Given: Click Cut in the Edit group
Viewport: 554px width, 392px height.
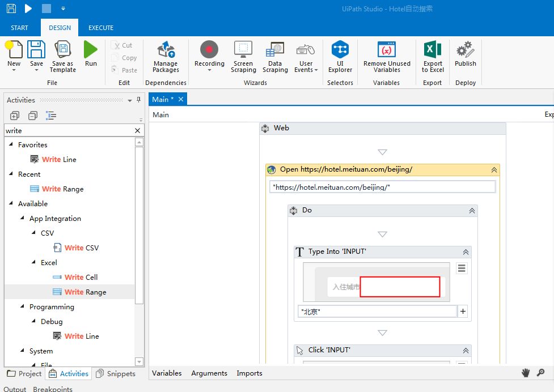Looking at the screenshot, I should coord(122,45).
